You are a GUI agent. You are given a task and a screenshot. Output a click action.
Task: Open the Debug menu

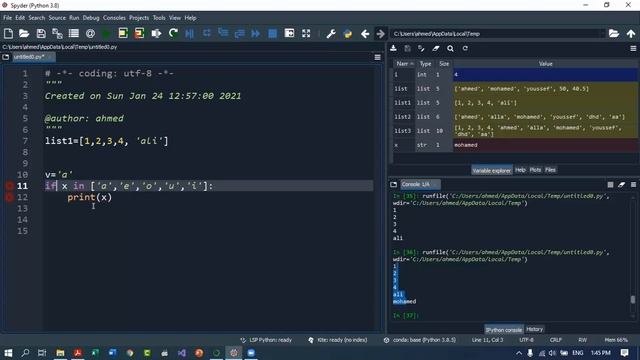[x=91, y=18]
